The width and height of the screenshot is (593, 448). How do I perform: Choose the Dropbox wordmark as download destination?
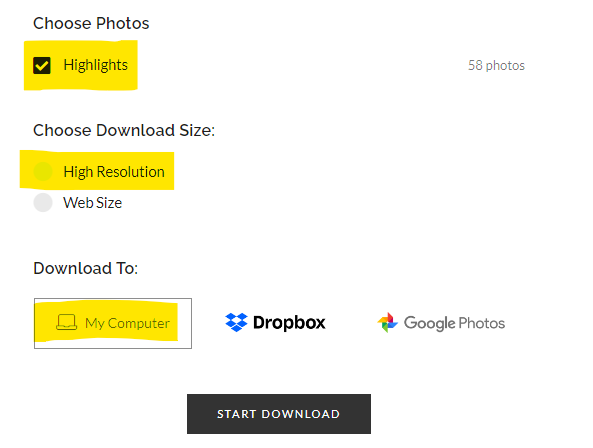tap(289, 322)
